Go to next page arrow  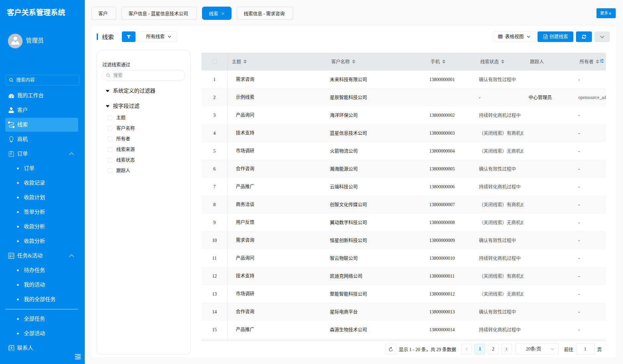tap(506, 349)
